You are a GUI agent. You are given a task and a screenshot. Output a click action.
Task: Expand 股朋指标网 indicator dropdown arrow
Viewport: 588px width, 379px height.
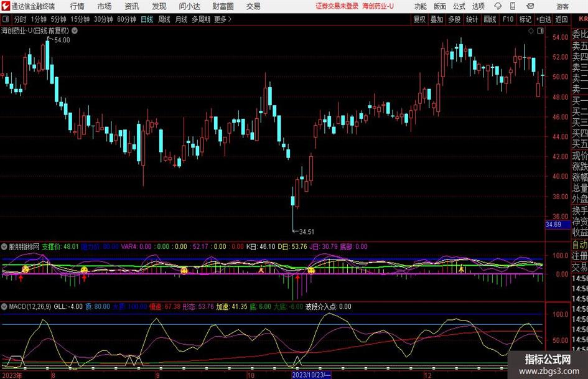coord(4,246)
